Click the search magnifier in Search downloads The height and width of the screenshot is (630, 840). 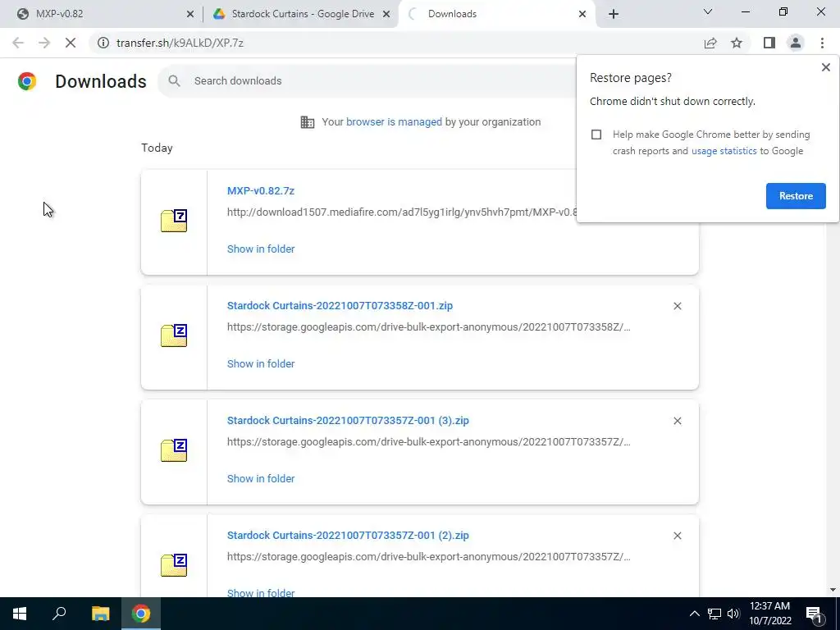(174, 81)
